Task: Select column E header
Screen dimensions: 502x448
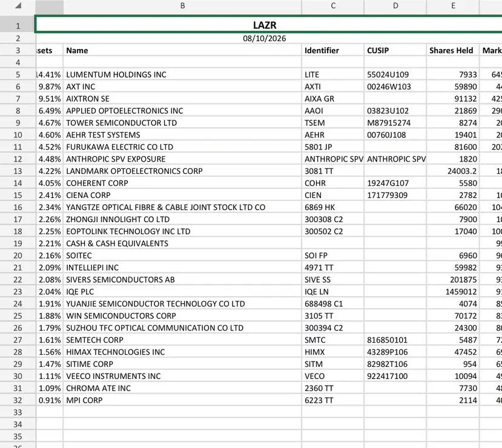Action: click(453, 6)
